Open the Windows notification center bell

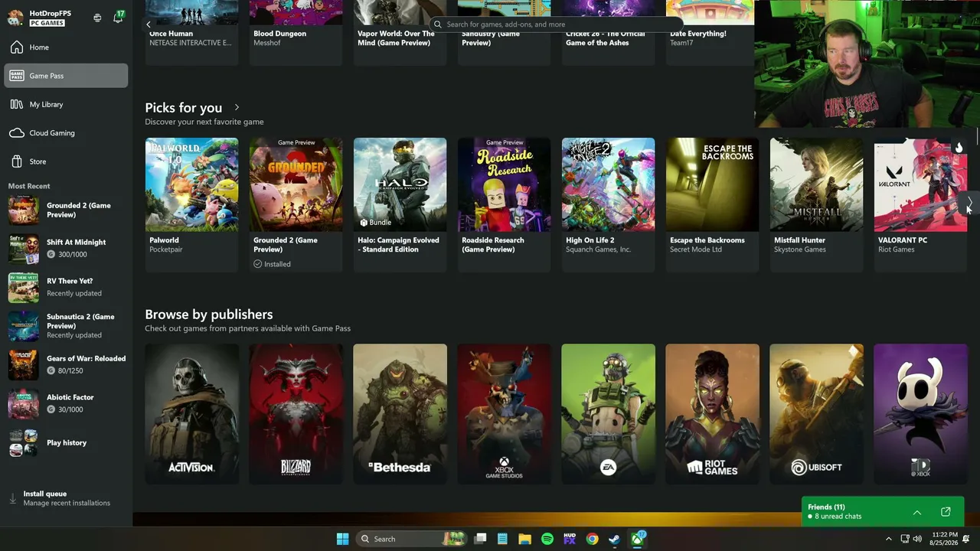[967, 539]
